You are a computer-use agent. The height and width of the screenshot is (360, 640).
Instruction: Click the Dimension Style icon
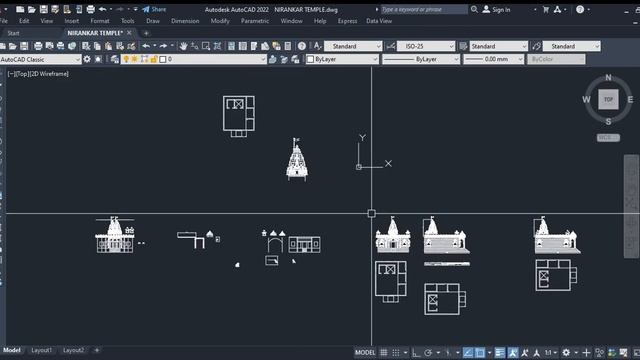click(391, 46)
